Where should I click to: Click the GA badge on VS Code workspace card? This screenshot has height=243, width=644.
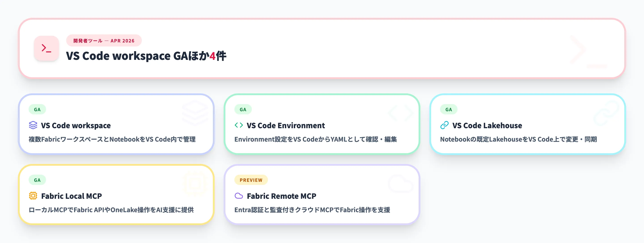point(37,109)
